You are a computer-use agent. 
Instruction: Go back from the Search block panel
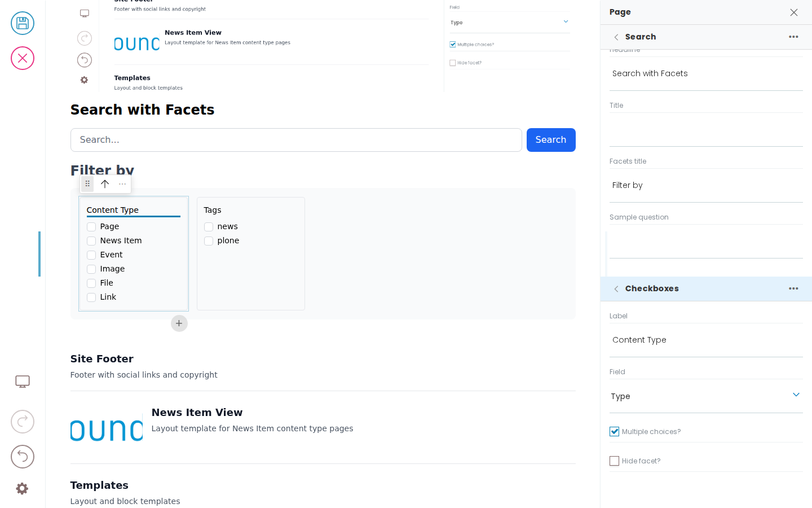616,37
